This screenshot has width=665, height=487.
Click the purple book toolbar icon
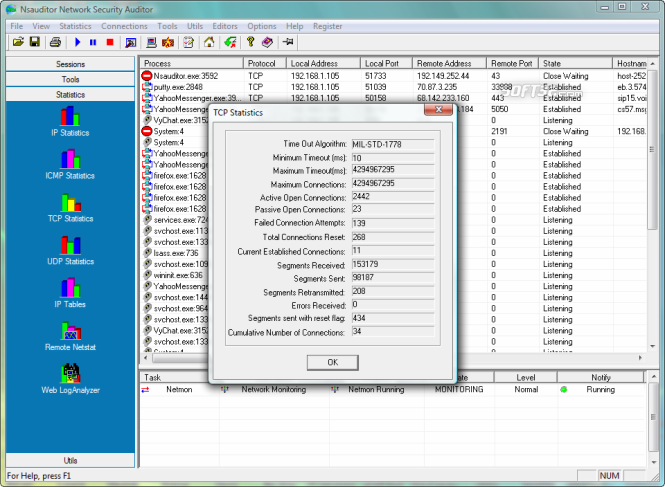(x=267, y=42)
